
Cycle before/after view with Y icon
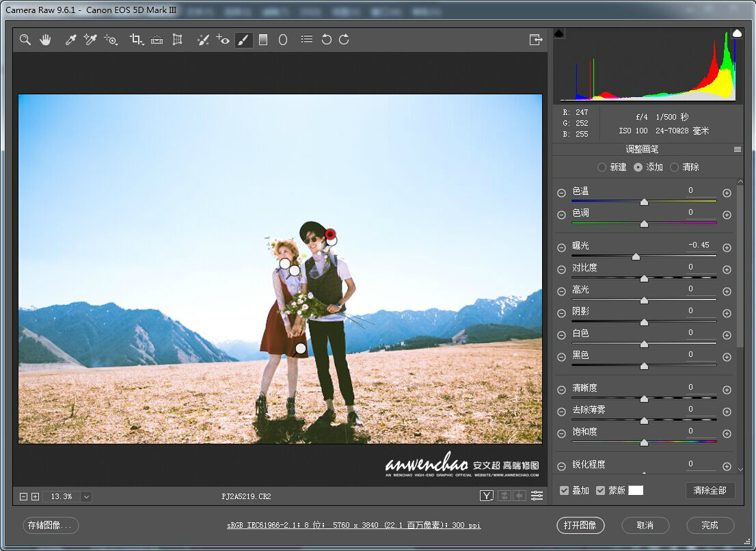click(487, 496)
